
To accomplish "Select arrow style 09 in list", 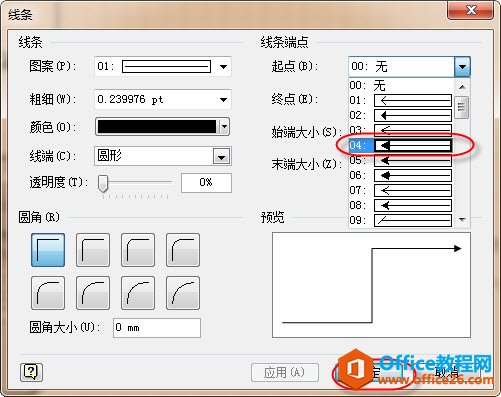I will coord(401,220).
